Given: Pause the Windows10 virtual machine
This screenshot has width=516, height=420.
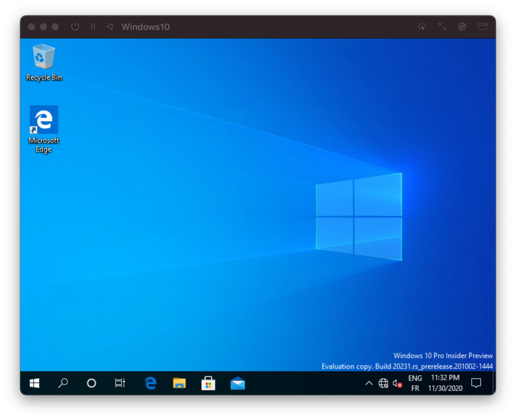Looking at the screenshot, I should pyautogui.click(x=93, y=26).
